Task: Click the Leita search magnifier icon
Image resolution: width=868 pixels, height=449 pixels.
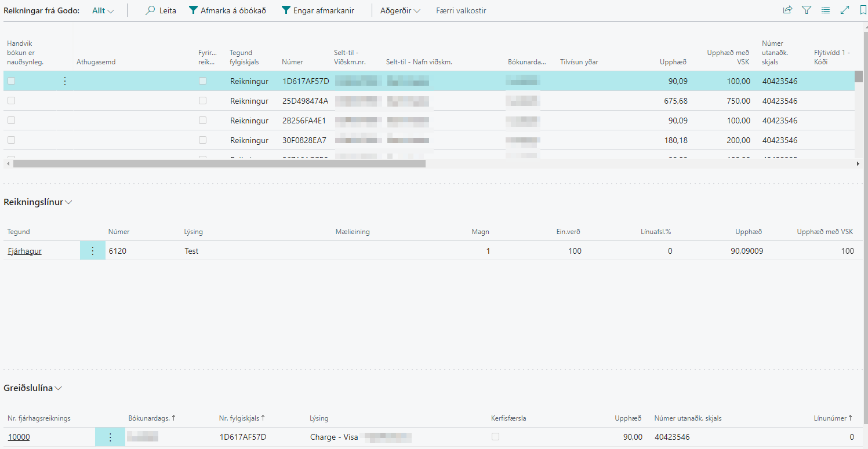Action: [x=151, y=10]
